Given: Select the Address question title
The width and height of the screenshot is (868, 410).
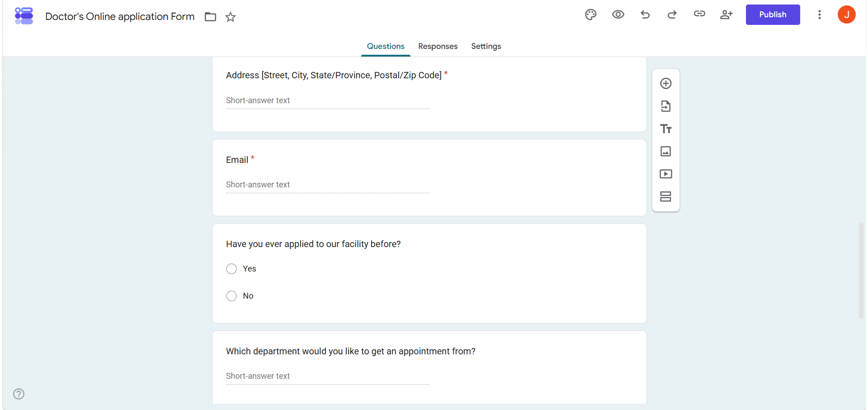Looking at the screenshot, I should pyautogui.click(x=334, y=75).
